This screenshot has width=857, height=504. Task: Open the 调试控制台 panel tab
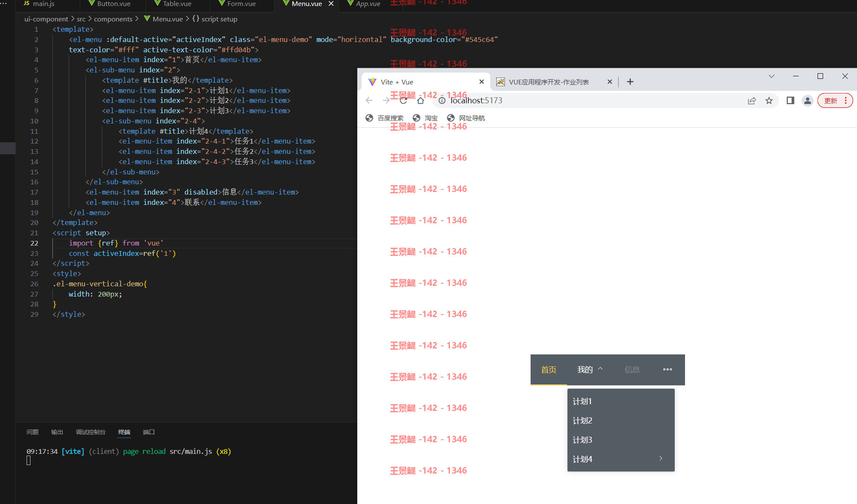pyautogui.click(x=91, y=432)
